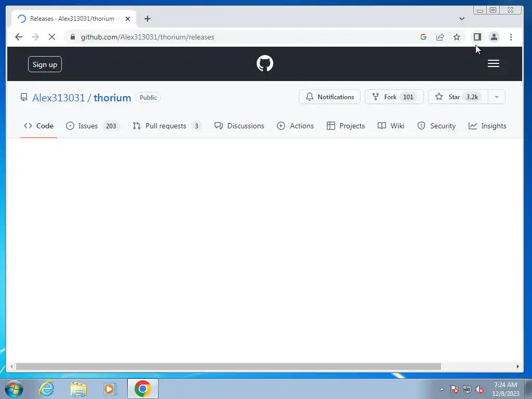Open the taskbar clock and date

coord(506,389)
